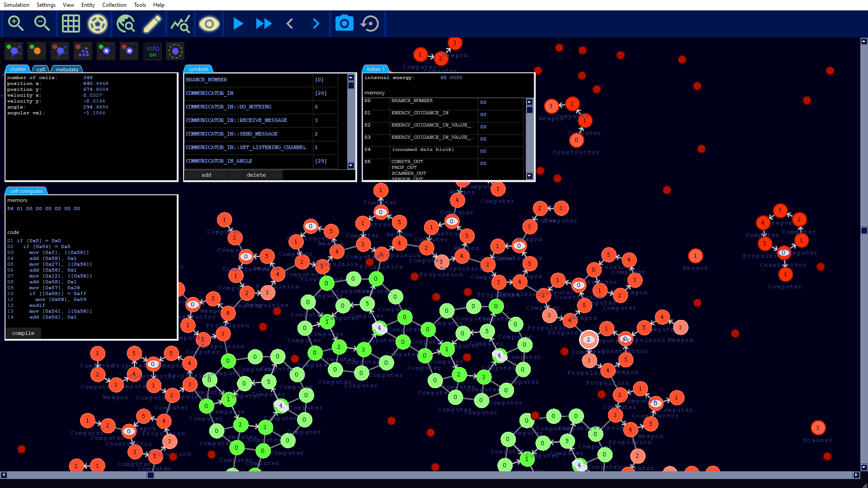Click the add orange particle icon
Image resolution: width=868 pixels, height=488 pixels.
pyautogui.click(x=37, y=51)
